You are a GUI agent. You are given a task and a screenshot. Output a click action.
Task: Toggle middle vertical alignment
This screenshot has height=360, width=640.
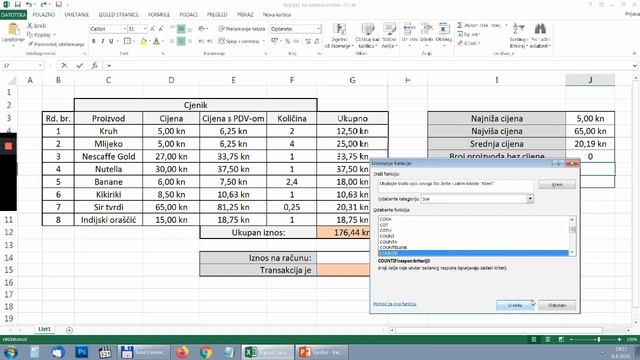[180, 29]
